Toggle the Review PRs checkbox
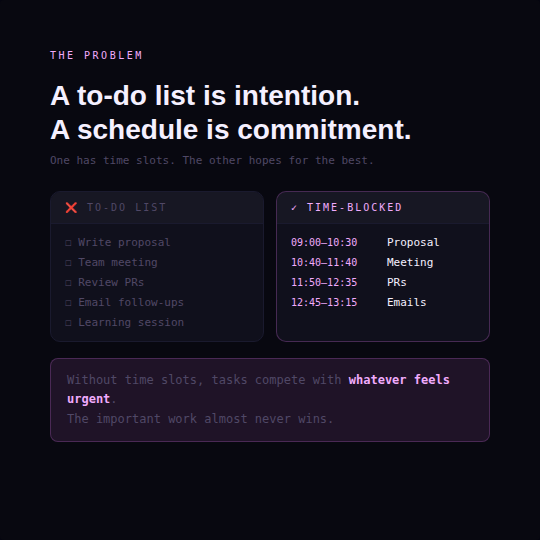 coord(68,283)
